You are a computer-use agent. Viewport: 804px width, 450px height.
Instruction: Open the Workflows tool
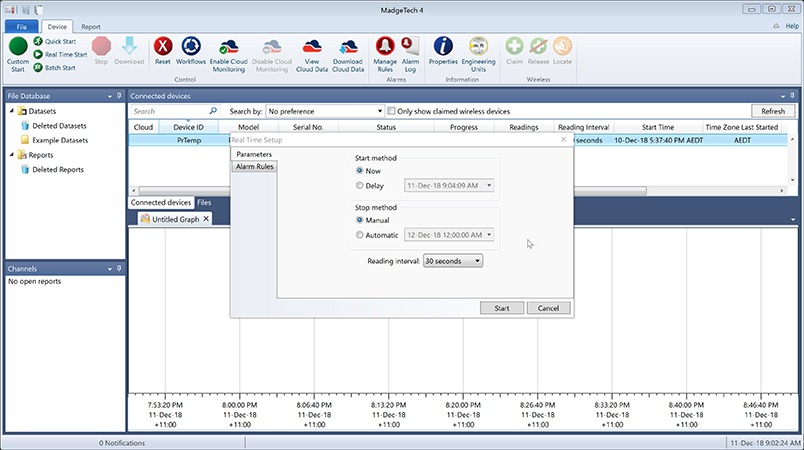tap(191, 47)
